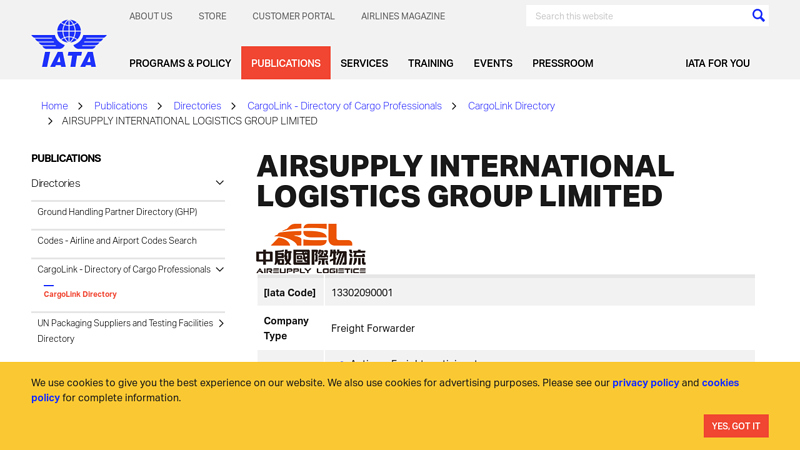Open the Events menu

pos(493,63)
